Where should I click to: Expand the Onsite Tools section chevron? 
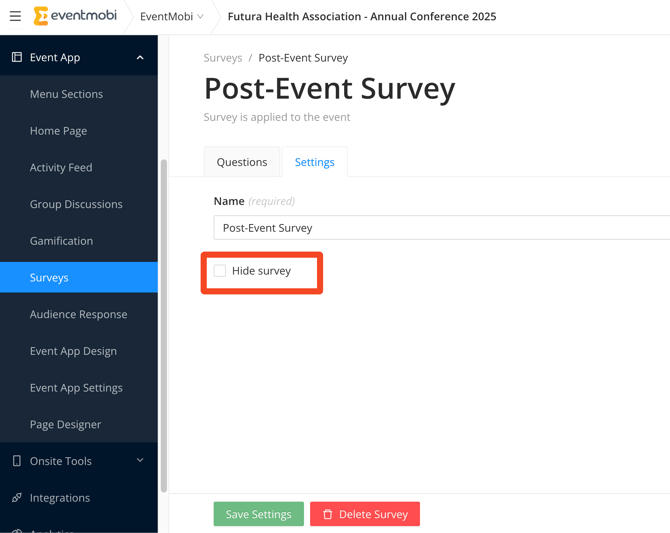pos(140,461)
